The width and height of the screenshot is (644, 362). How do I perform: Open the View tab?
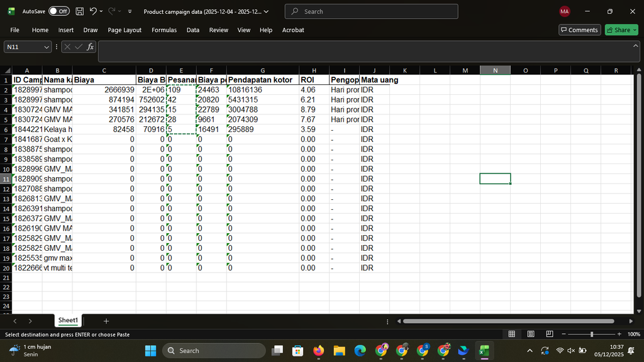tap(243, 30)
